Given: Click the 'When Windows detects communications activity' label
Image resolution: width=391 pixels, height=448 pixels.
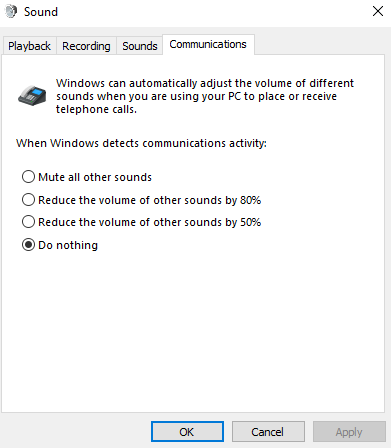Looking at the screenshot, I should point(141,143).
